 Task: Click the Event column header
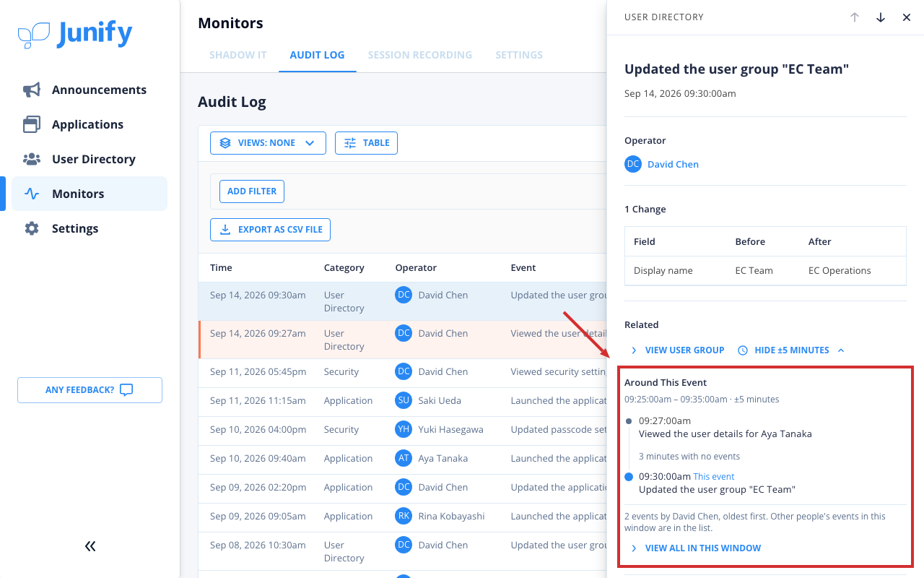pos(523,267)
